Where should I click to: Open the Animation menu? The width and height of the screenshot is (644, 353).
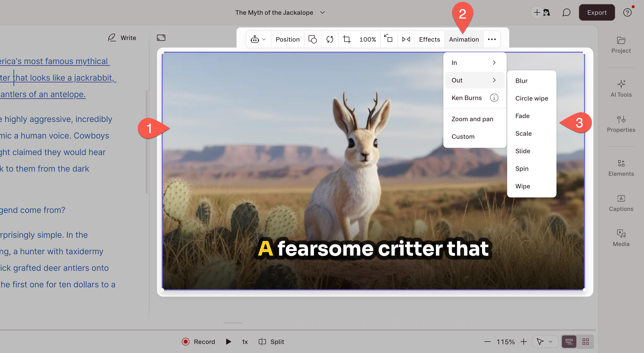[x=464, y=39]
